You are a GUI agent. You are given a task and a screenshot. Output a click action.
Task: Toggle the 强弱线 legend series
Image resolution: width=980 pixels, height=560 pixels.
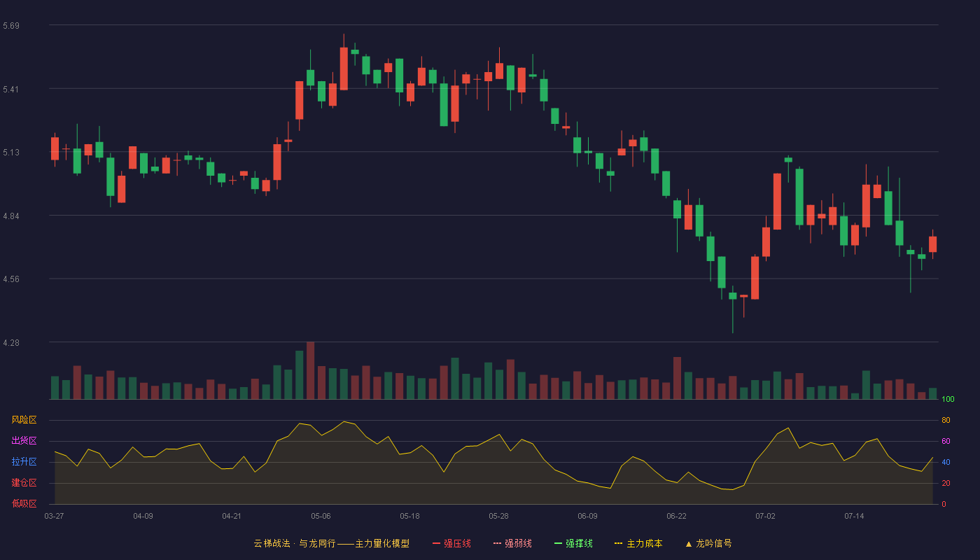[x=512, y=543]
